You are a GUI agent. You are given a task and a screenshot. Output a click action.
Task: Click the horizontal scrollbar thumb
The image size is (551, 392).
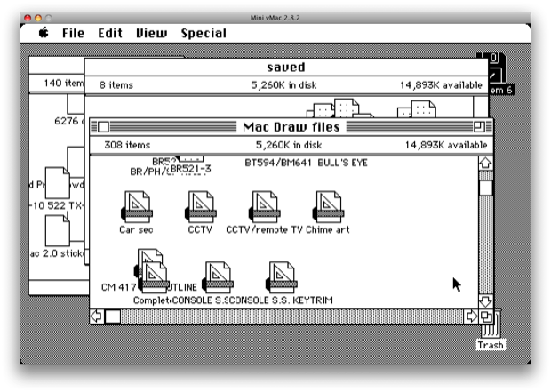click(x=113, y=316)
